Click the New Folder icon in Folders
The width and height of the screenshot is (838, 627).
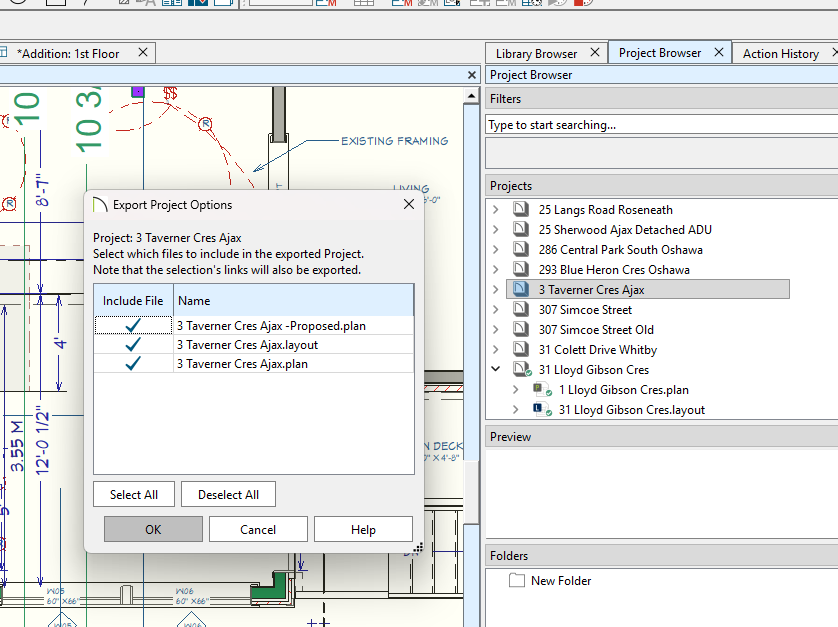(x=517, y=581)
